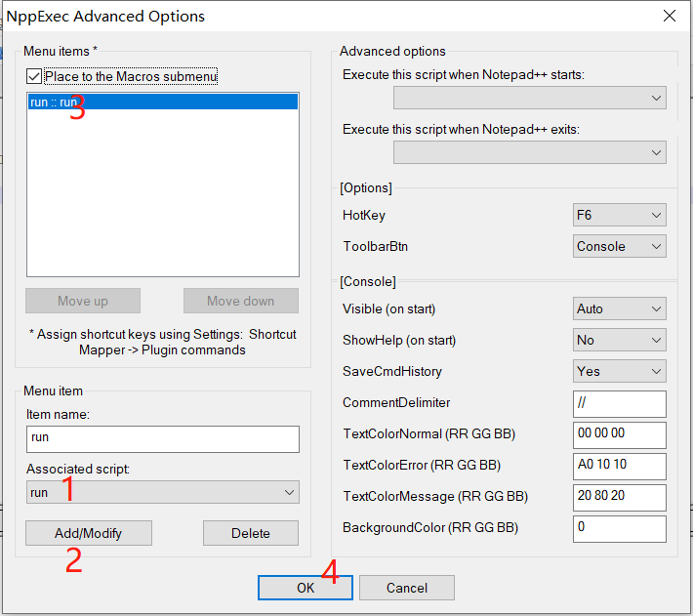Focus the Item name input field
Viewport: 693px width, 616px height.
tap(163, 438)
